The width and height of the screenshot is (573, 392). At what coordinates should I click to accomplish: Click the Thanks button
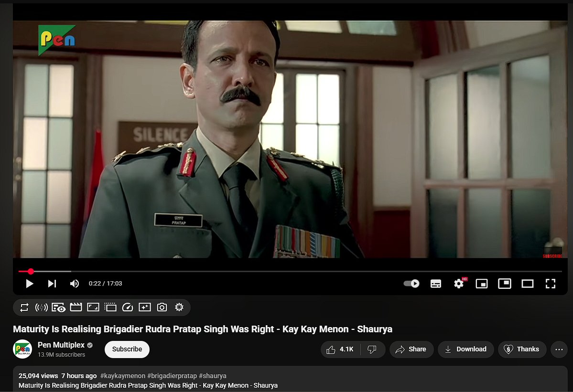click(522, 350)
